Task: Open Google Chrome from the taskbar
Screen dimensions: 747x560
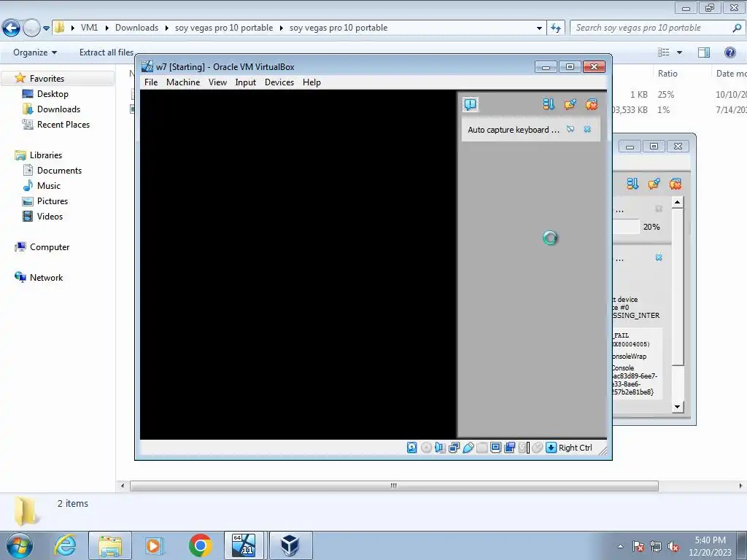Action: click(x=200, y=545)
